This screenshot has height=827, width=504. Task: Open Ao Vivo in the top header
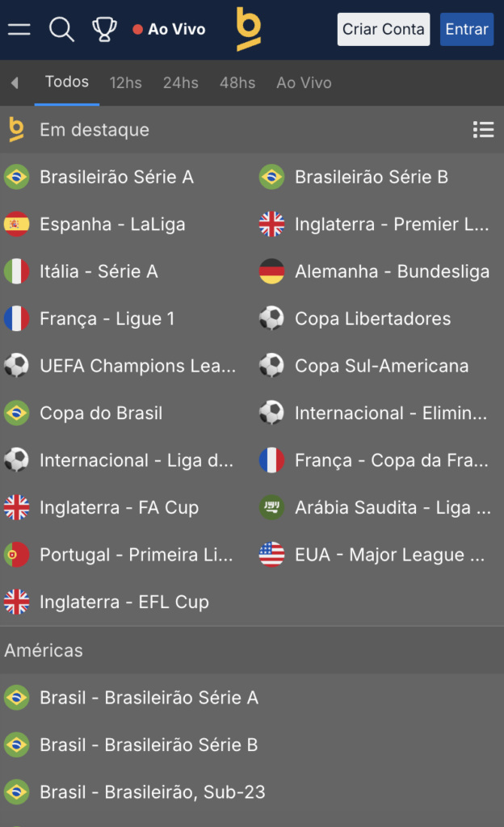169,29
